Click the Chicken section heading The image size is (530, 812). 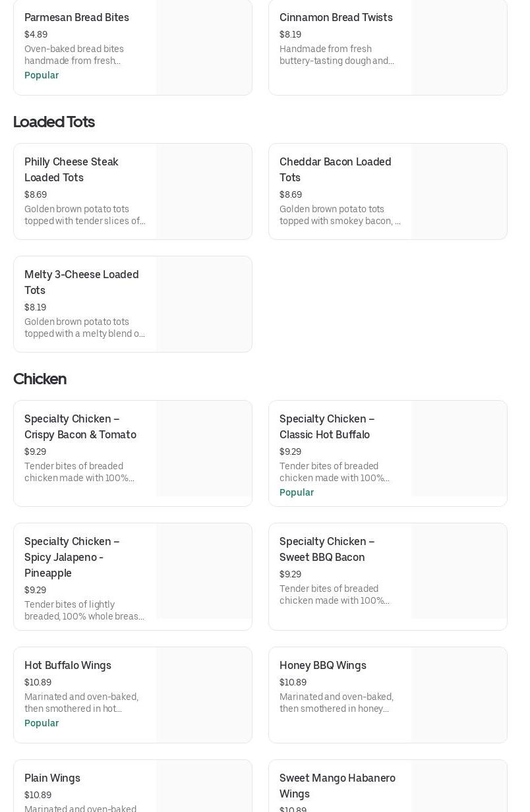point(40,379)
